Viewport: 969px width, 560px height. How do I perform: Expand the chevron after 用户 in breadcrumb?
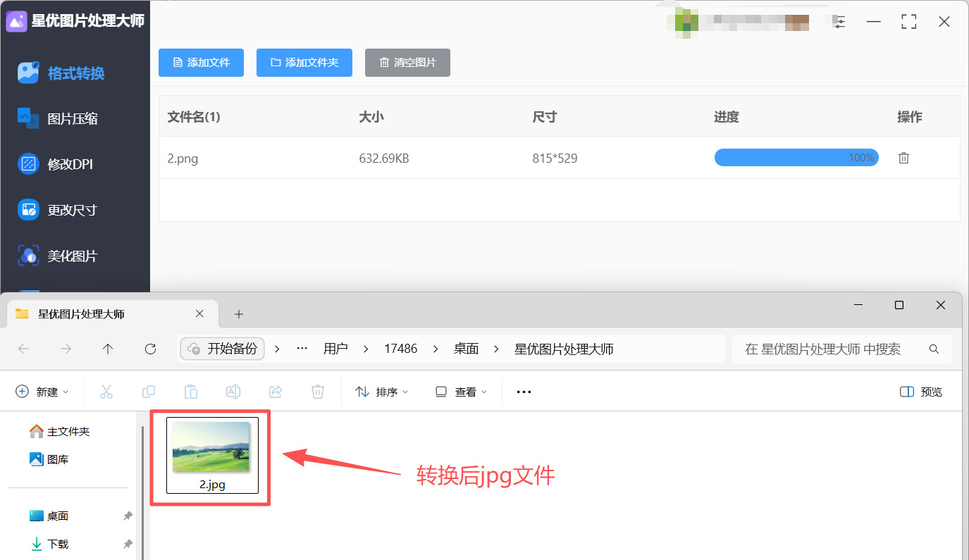coord(366,349)
